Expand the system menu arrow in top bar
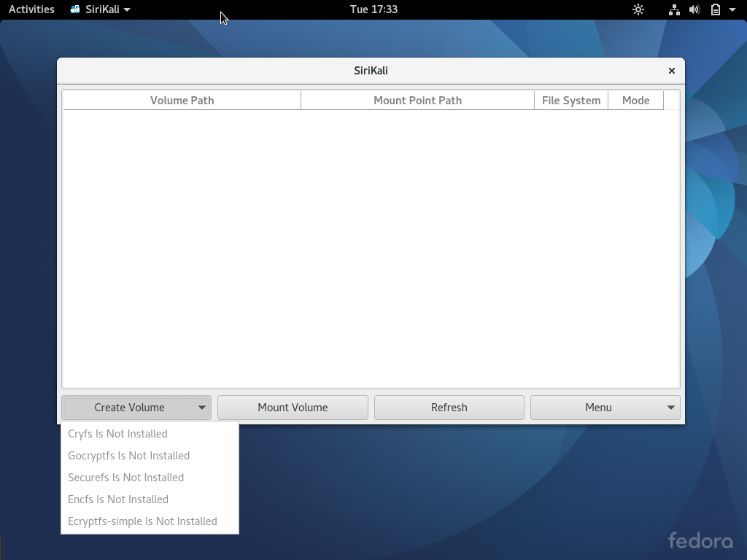Image resolution: width=747 pixels, height=560 pixels. pos(732,9)
